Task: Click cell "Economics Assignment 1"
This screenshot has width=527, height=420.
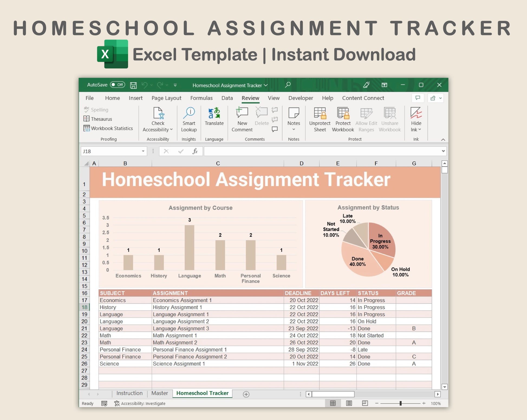Action: tap(218, 300)
